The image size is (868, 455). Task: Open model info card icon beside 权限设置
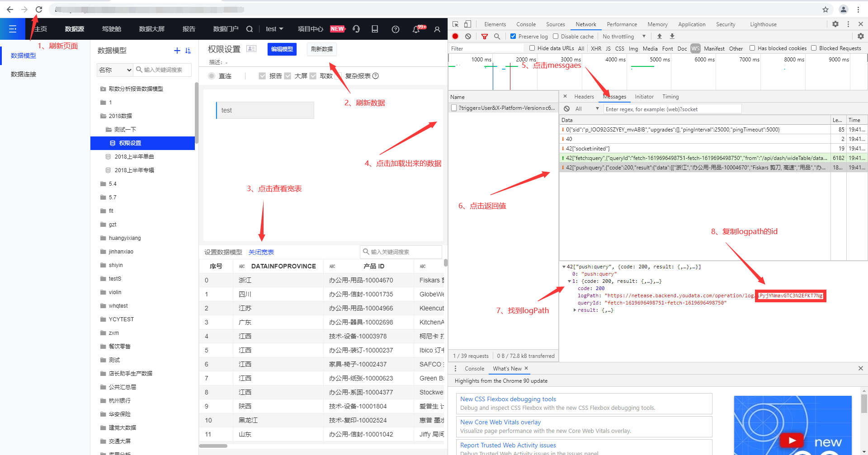point(251,49)
